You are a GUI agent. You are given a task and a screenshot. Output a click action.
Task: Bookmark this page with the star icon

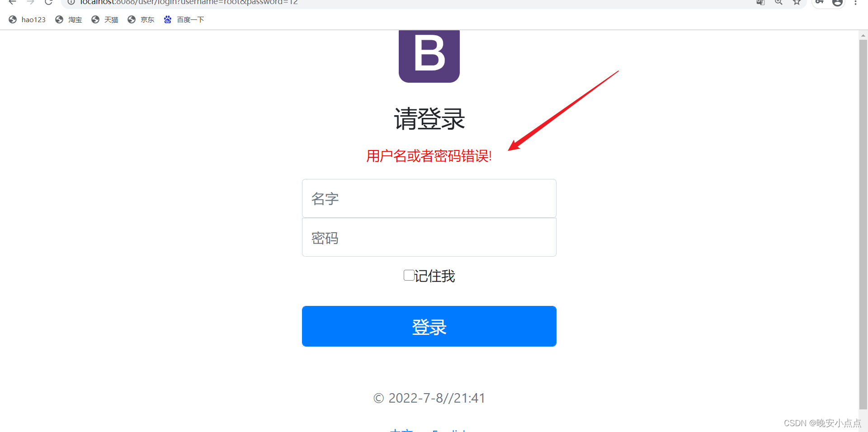click(797, 2)
